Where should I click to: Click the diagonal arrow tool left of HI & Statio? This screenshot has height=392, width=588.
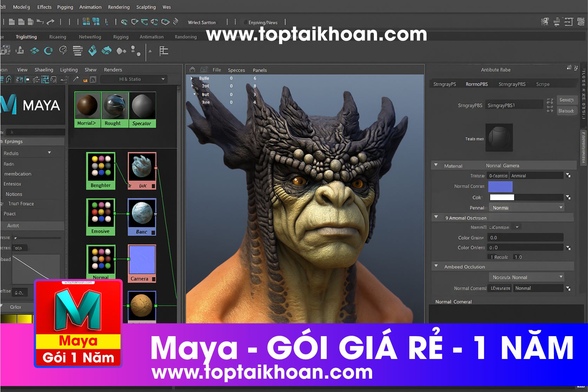click(x=75, y=79)
